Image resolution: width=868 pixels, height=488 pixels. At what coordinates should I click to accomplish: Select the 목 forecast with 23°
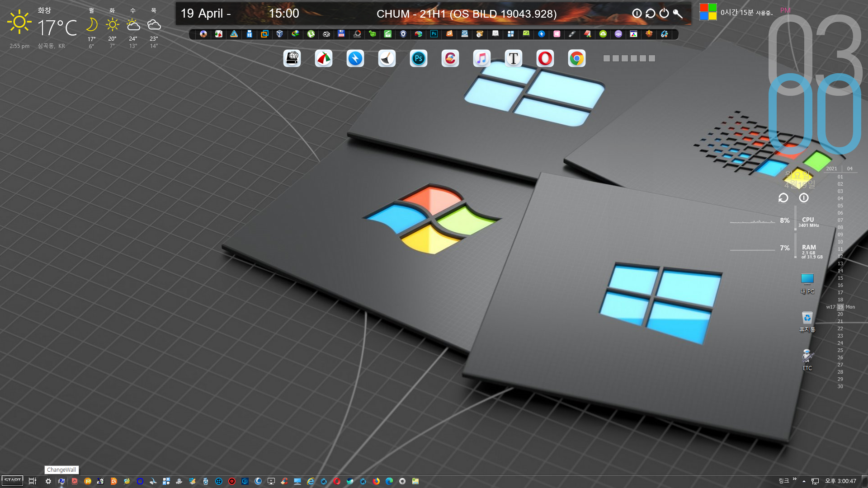154,28
